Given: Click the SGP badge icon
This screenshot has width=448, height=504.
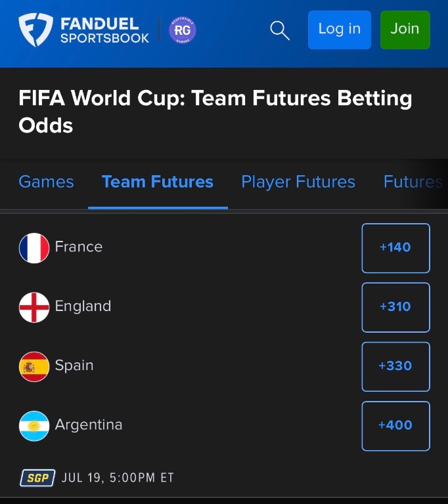Looking at the screenshot, I should [37, 478].
